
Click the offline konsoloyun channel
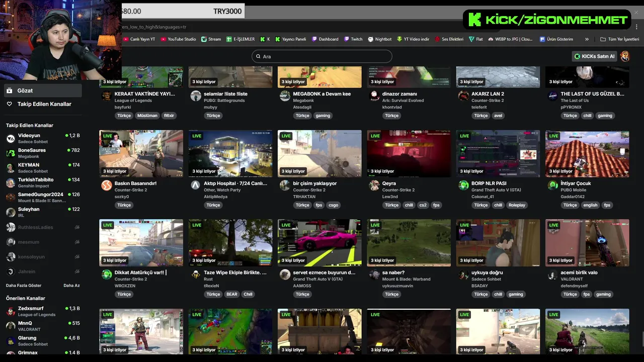(x=43, y=257)
